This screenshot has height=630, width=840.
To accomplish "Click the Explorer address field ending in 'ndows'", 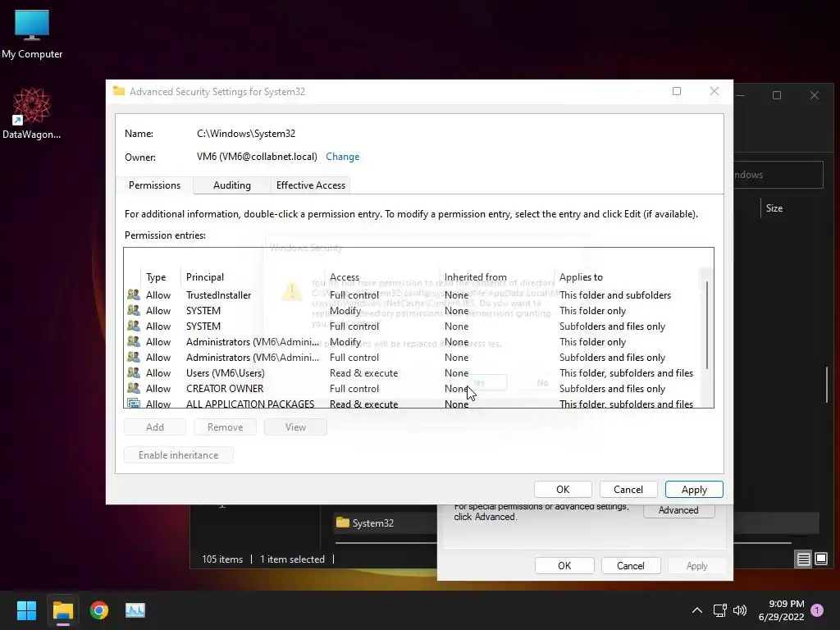I will coord(778,175).
